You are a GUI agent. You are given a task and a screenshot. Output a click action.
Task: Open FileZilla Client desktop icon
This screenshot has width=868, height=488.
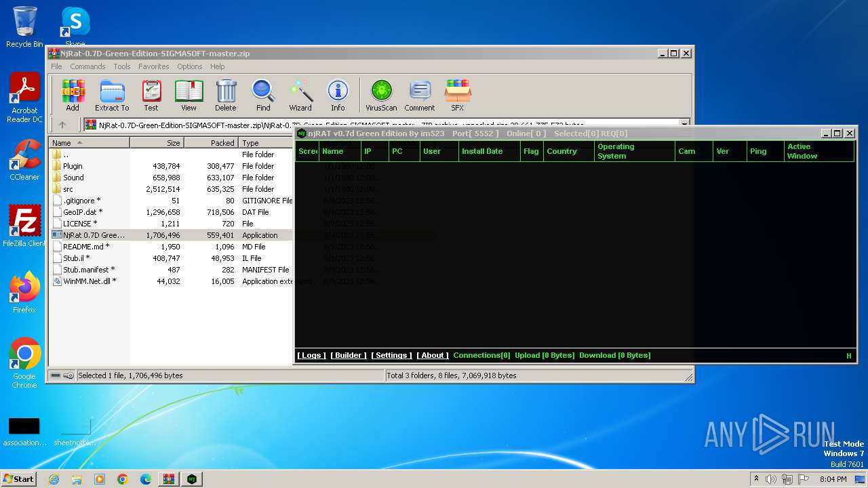(x=24, y=226)
